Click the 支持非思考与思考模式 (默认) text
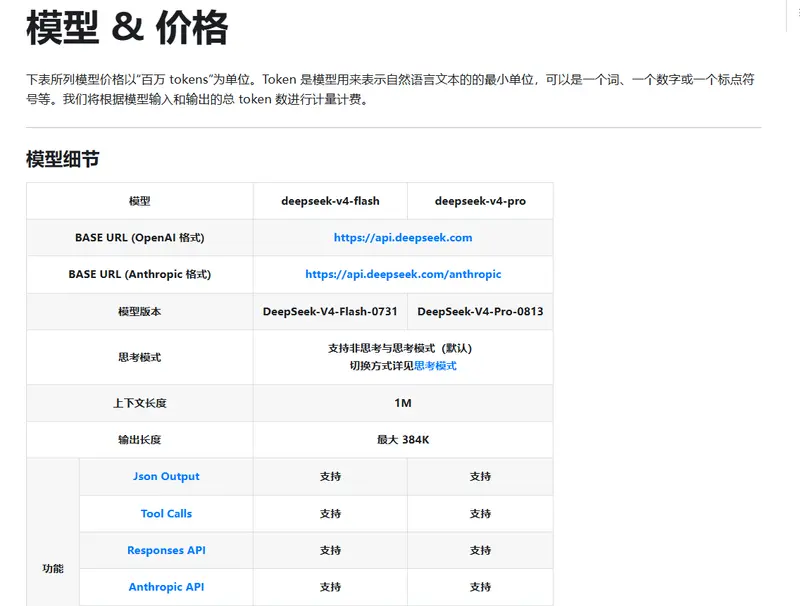This screenshot has height=606, width=800. coord(400,348)
